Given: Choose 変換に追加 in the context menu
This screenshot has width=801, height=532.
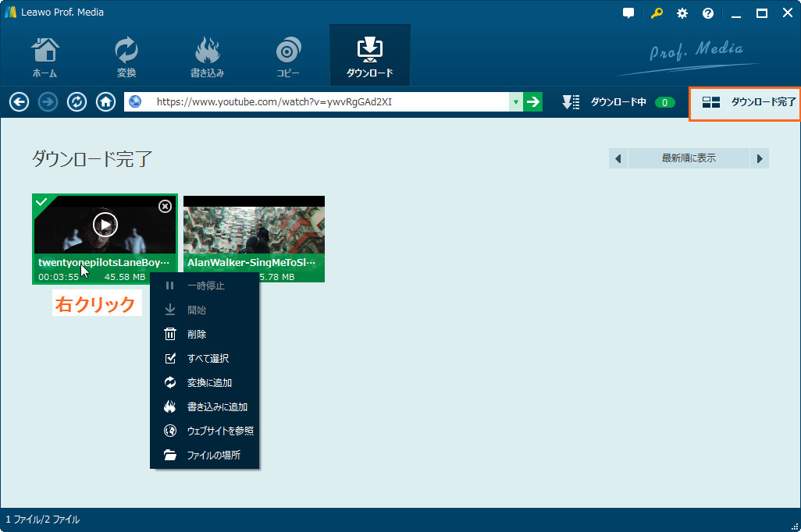Looking at the screenshot, I should tap(205, 382).
